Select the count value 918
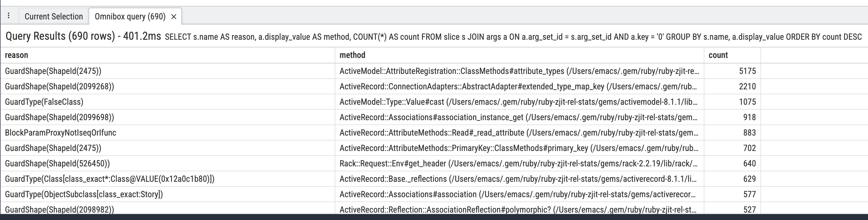 click(x=749, y=117)
